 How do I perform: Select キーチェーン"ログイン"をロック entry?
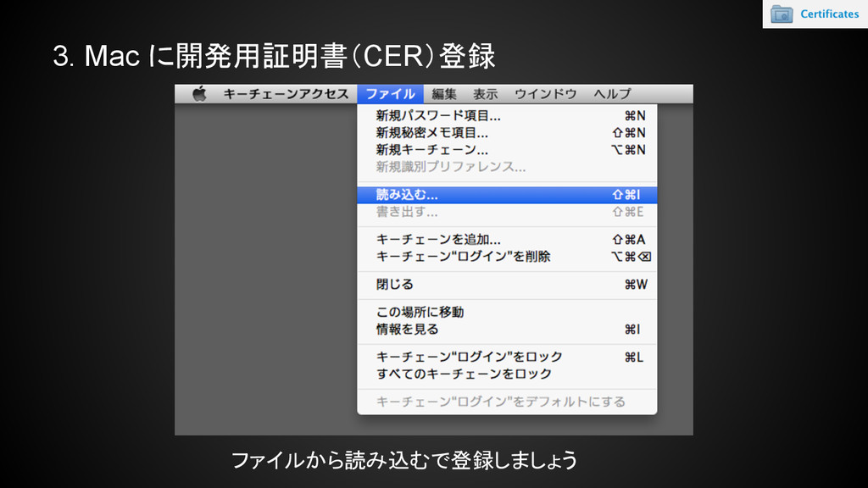pyautogui.click(x=507, y=357)
